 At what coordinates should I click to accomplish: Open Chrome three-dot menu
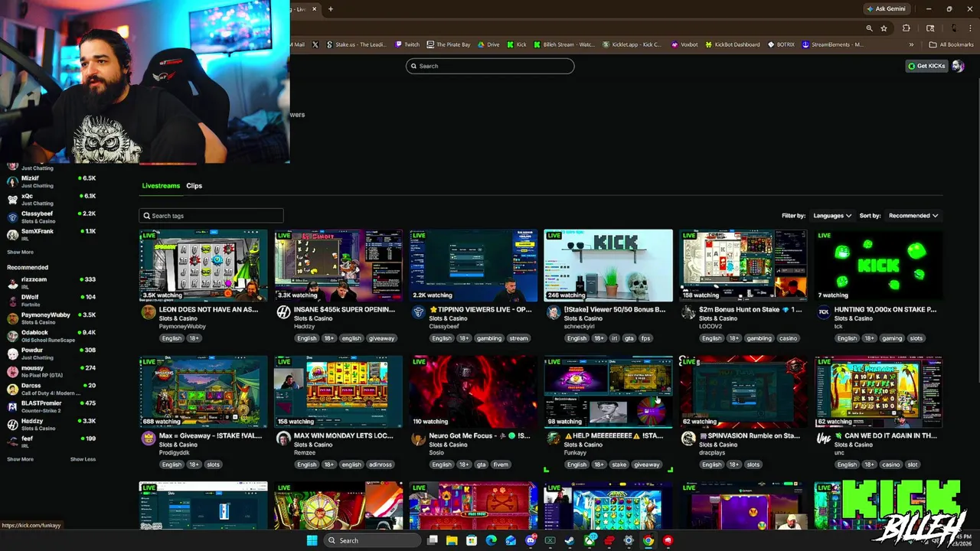pyautogui.click(x=971, y=28)
